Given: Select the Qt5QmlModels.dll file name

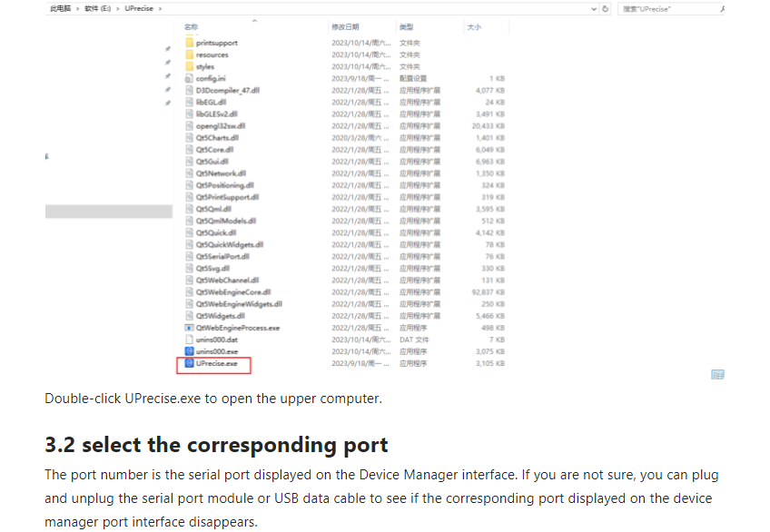Looking at the screenshot, I should 226,221.
